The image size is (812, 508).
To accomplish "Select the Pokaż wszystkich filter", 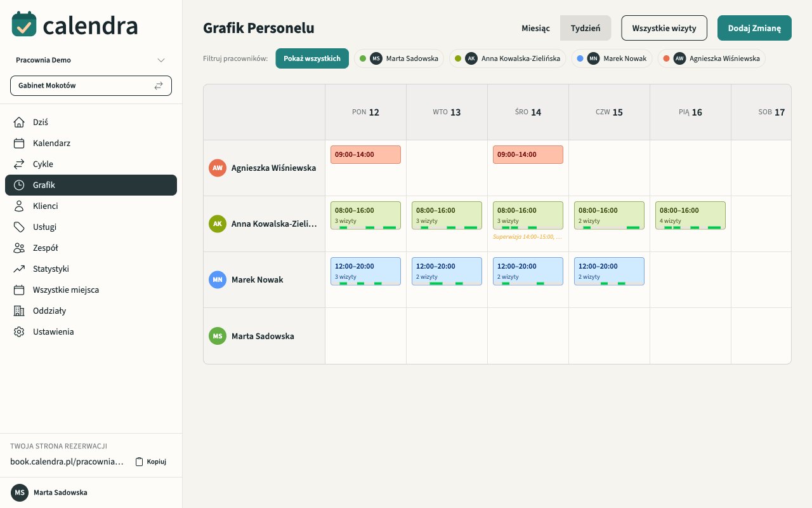I will [312, 58].
